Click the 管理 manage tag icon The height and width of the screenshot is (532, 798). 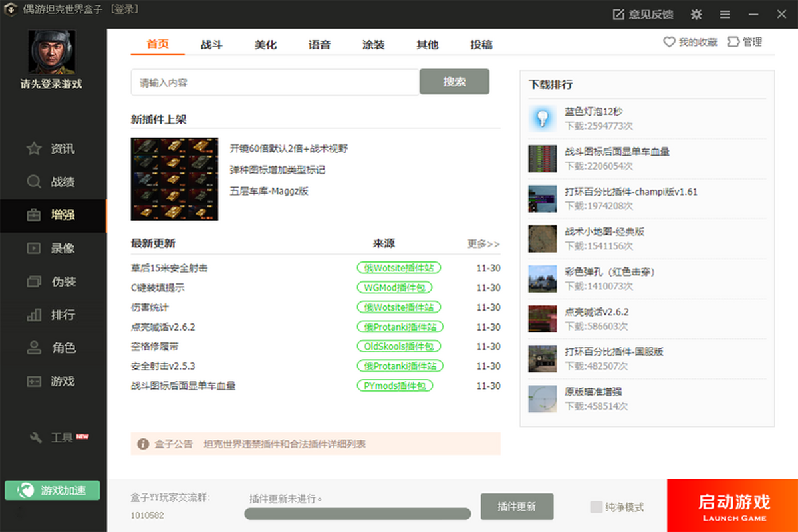point(733,42)
